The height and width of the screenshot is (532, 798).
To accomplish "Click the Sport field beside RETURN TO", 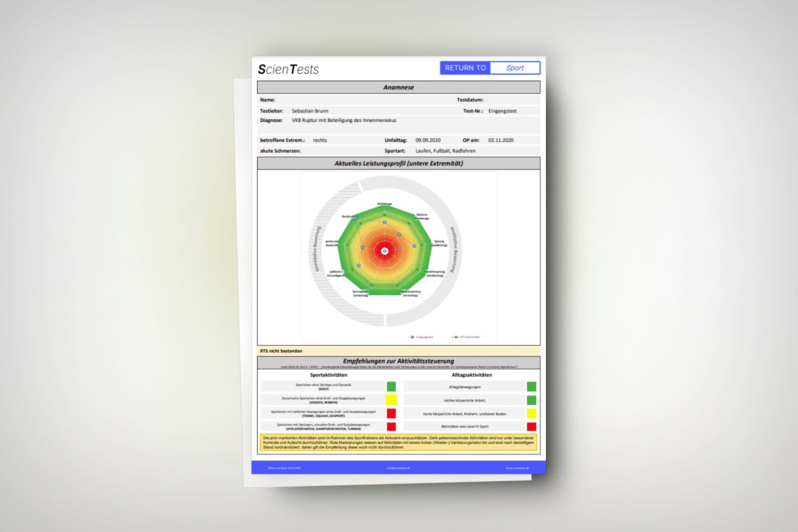I will (515, 68).
